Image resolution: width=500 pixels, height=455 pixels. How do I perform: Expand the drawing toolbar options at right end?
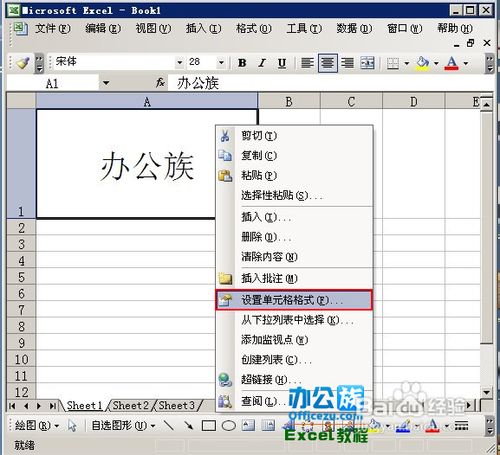[x=489, y=426]
